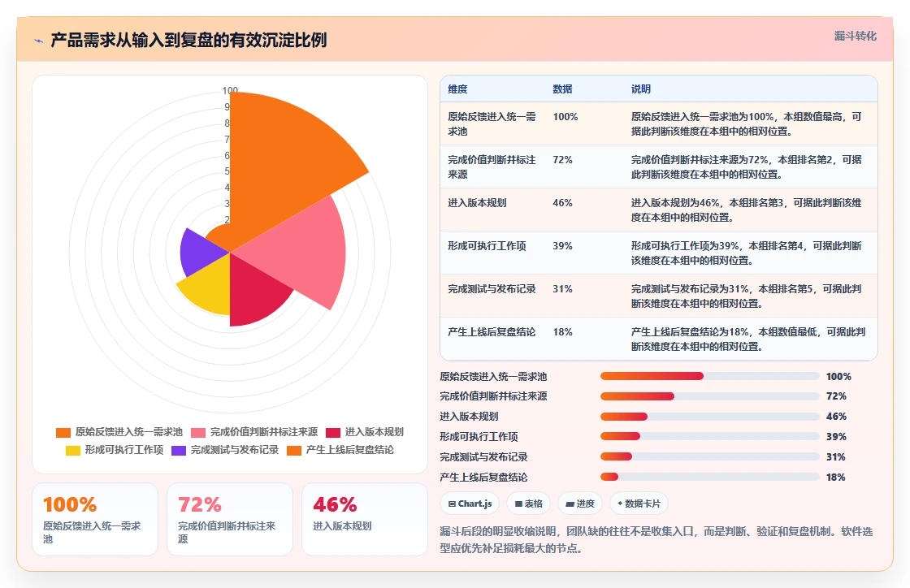Click progress label 形成可执行工作项
The height and width of the screenshot is (588, 910).
coord(479,437)
